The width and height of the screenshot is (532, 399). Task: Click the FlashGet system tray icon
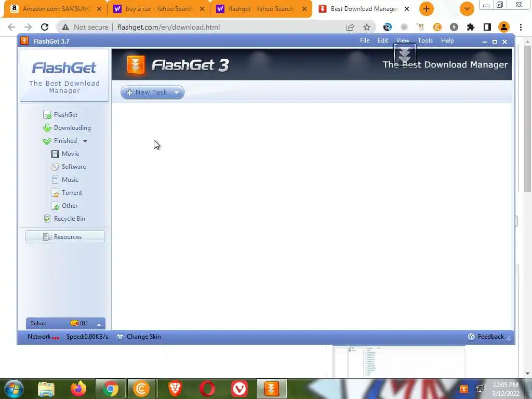pyautogui.click(x=464, y=389)
